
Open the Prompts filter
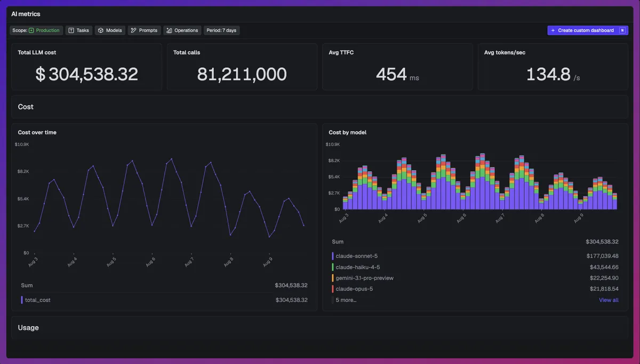coord(144,30)
